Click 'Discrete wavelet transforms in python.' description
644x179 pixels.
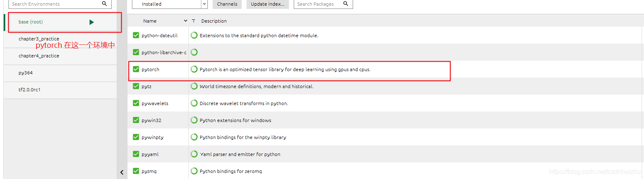click(x=244, y=103)
